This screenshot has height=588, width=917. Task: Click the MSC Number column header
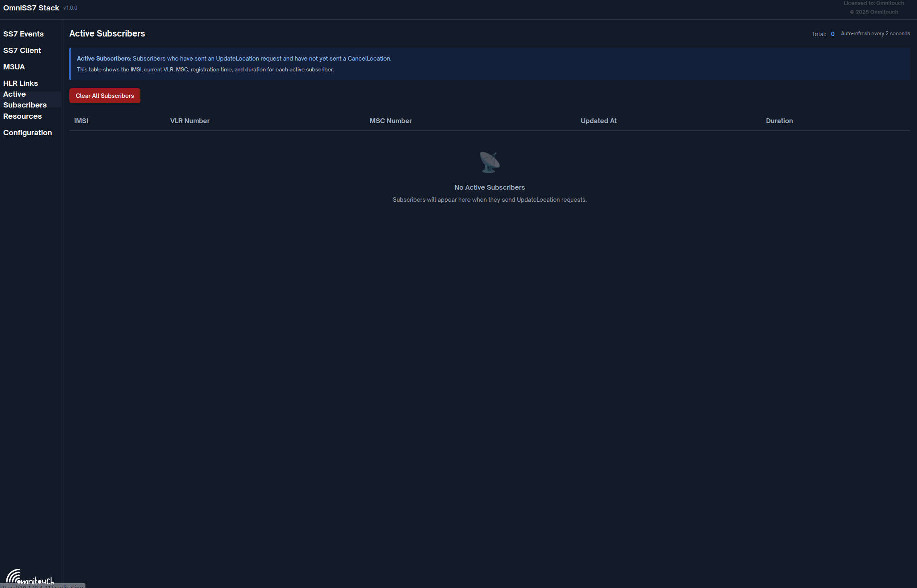coord(390,121)
